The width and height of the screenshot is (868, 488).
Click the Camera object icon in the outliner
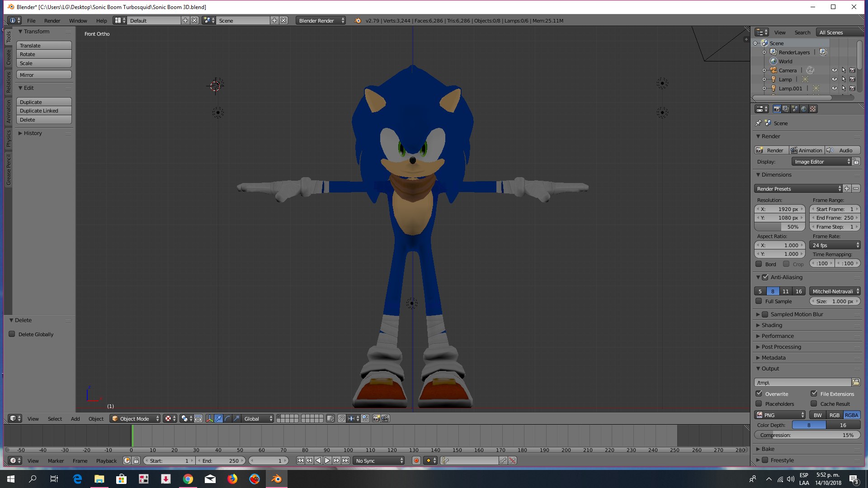click(x=774, y=70)
